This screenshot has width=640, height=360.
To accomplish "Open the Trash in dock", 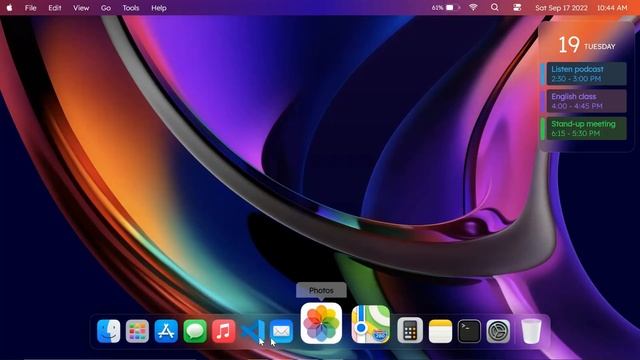I will coord(531,331).
